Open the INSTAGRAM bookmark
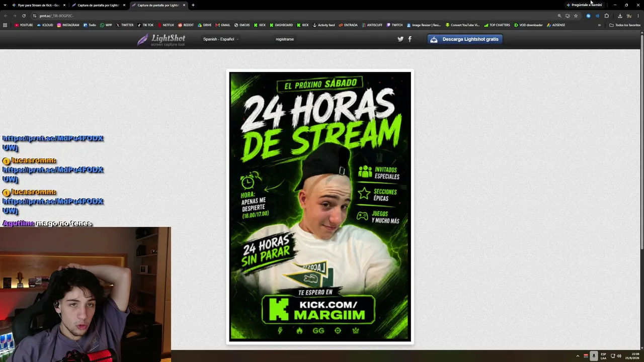Viewport: 644px width, 362px height. (x=68, y=25)
